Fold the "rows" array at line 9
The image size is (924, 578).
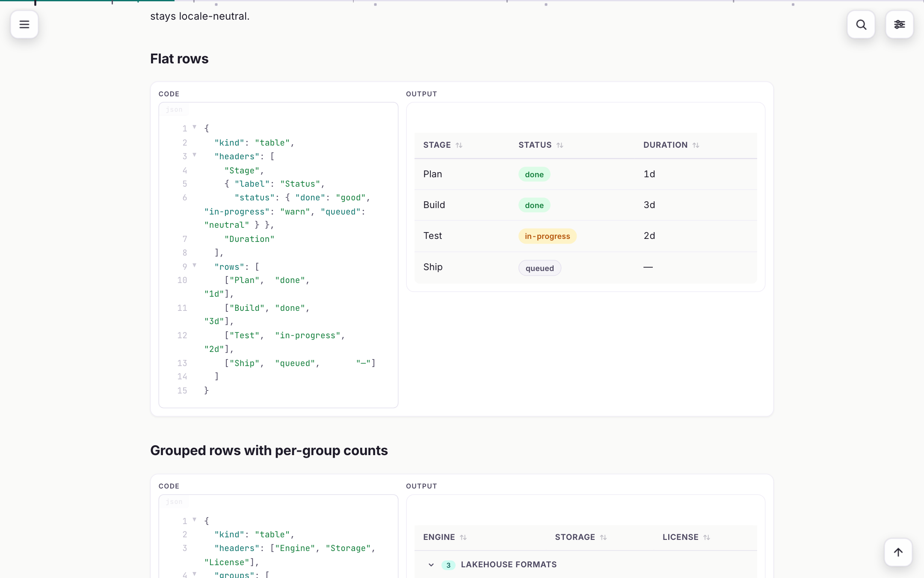[195, 265]
